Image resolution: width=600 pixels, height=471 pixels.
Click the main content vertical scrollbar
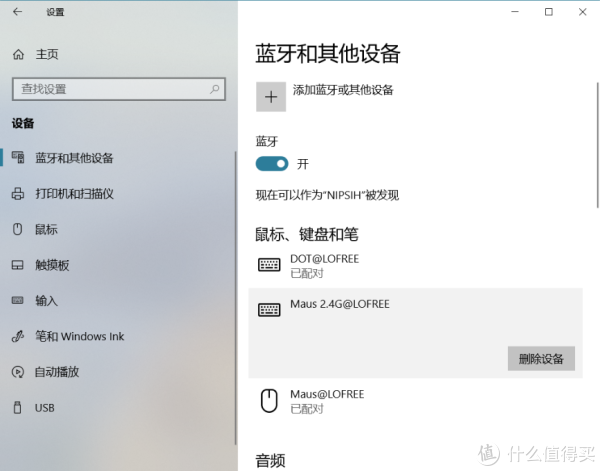[x=598, y=145]
